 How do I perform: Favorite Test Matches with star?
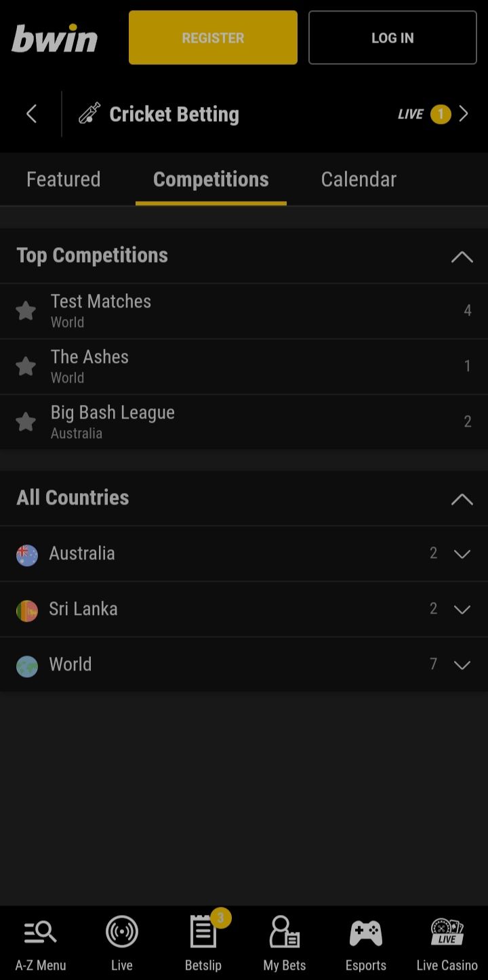[26, 311]
